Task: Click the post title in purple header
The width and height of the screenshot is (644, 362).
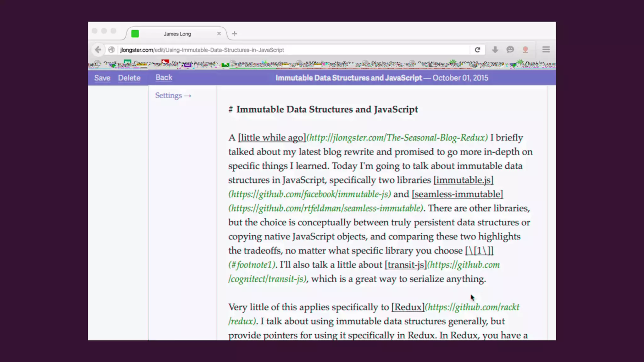Action: click(x=348, y=78)
